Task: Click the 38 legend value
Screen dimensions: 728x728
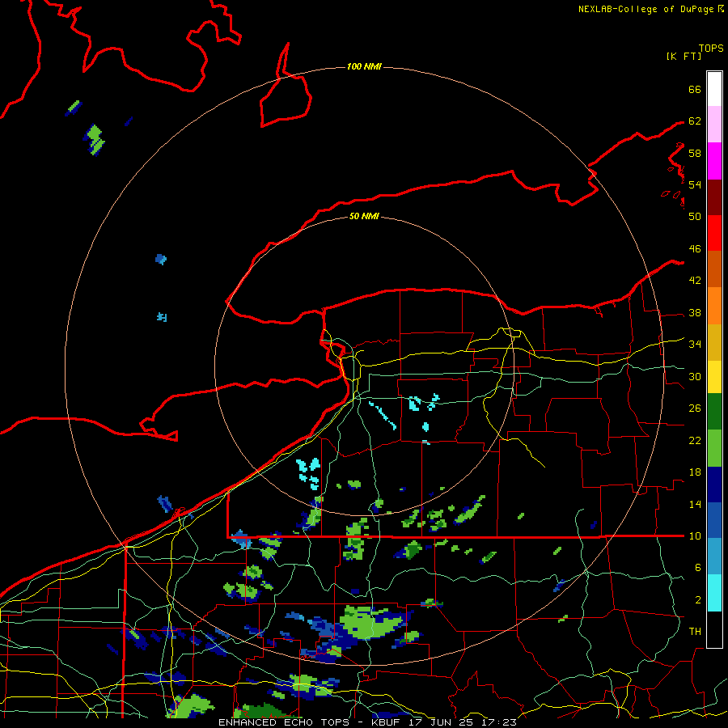Action: [695, 312]
